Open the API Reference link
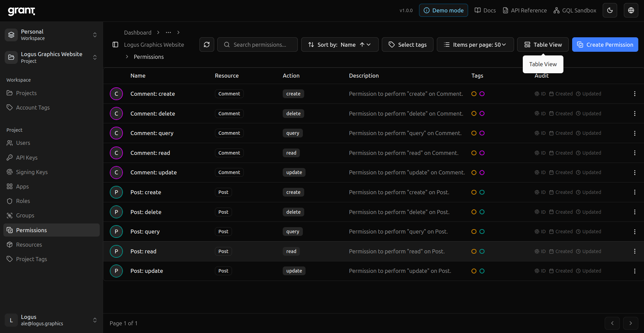644x333 pixels. click(524, 10)
